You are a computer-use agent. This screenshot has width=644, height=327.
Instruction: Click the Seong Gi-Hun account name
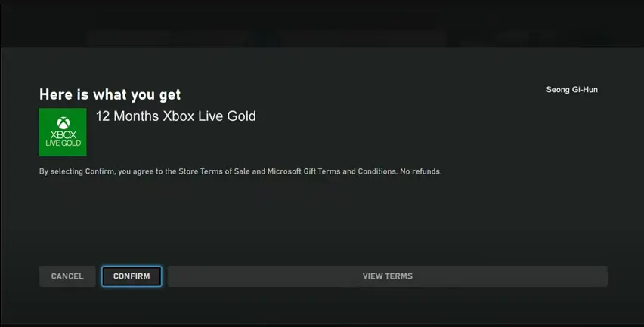click(x=571, y=89)
